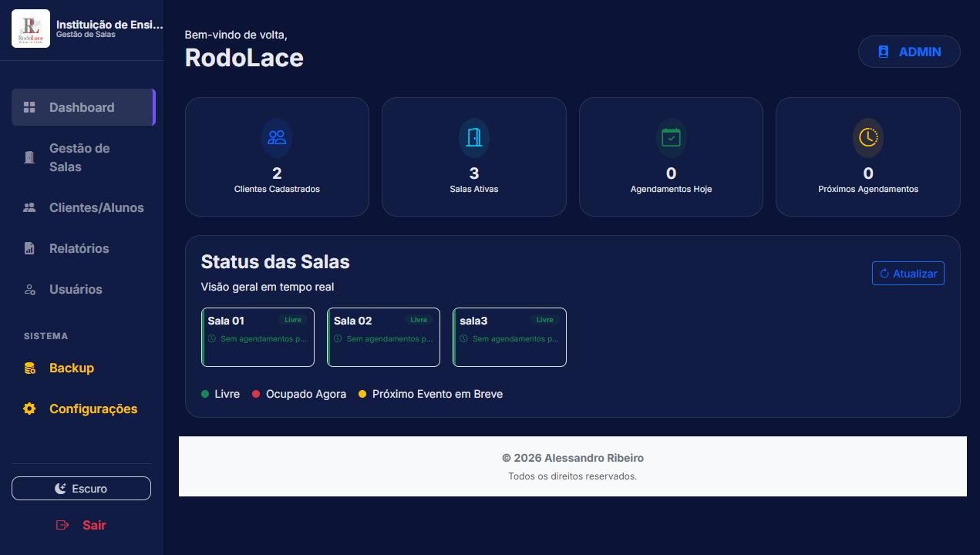Screen dimensions: 980x555
Task: Click the clock icon on Próximos Agendamentos card
Action: [x=867, y=138]
